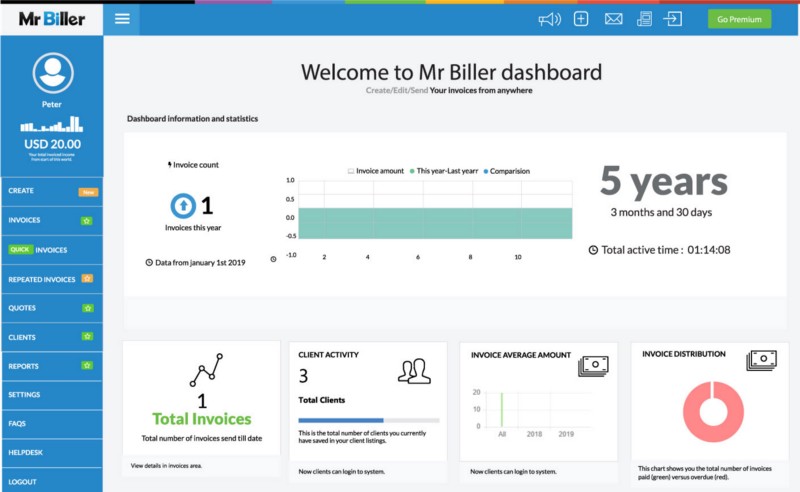The image size is (800, 492).
Task: Click the income bar chart thumbnail in sidebar
Action: [x=52, y=125]
